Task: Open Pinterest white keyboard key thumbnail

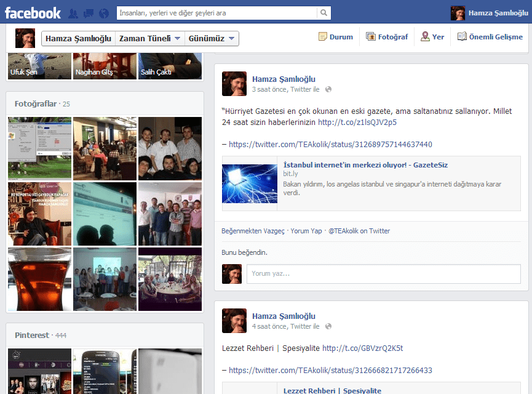Action: pos(170,371)
